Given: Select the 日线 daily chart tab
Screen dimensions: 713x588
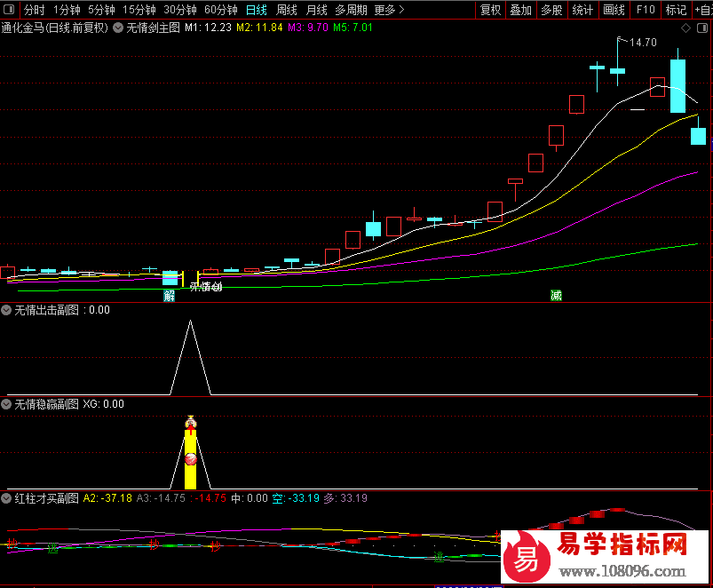Looking at the screenshot, I should tap(257, 10).
